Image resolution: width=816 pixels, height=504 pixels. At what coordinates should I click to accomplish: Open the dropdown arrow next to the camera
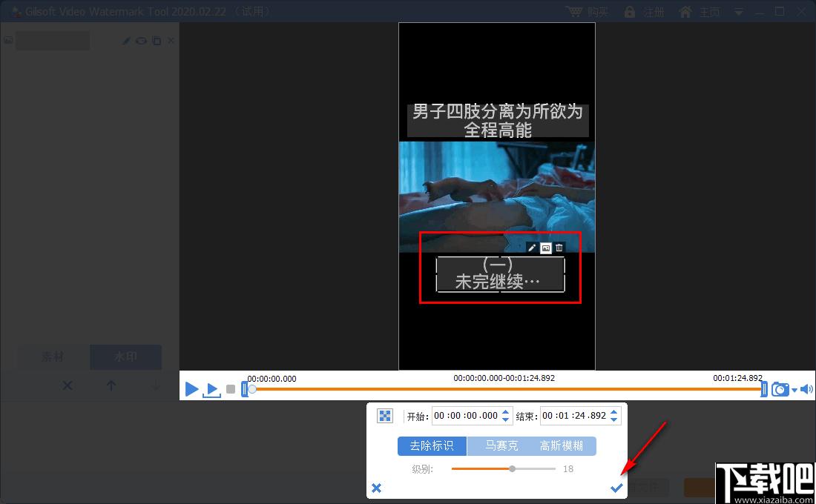[x=794, y=390]
